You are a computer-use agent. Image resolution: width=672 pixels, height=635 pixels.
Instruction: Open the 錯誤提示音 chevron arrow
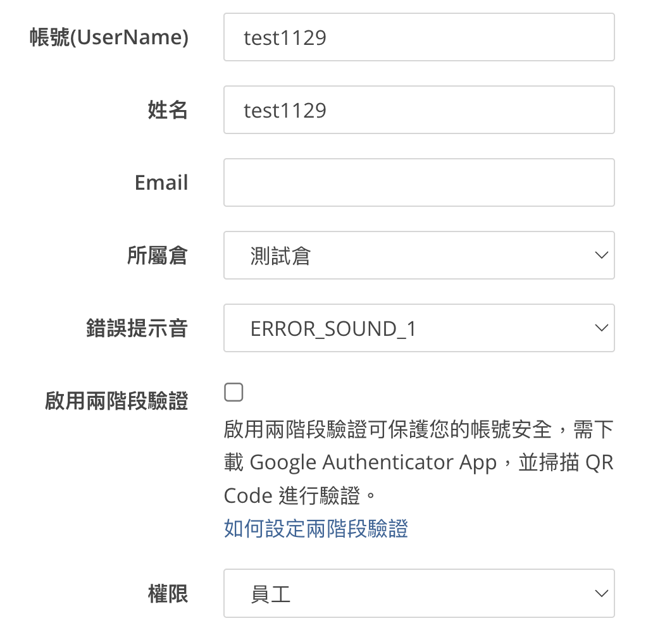(602, 328)
